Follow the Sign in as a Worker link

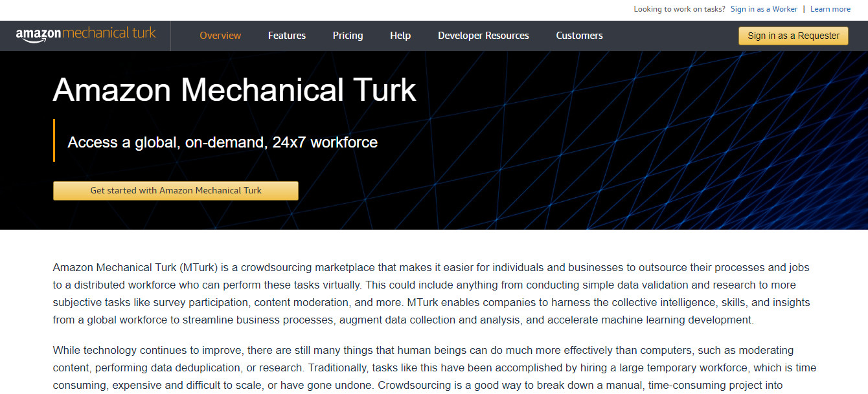(x=764, y=9)
